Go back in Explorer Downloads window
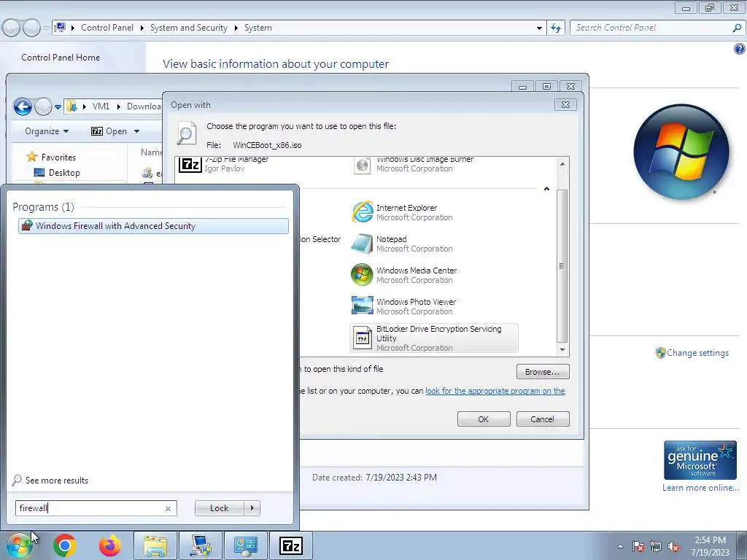The height and width of the screenshot is (560, 747). point(23,106)
